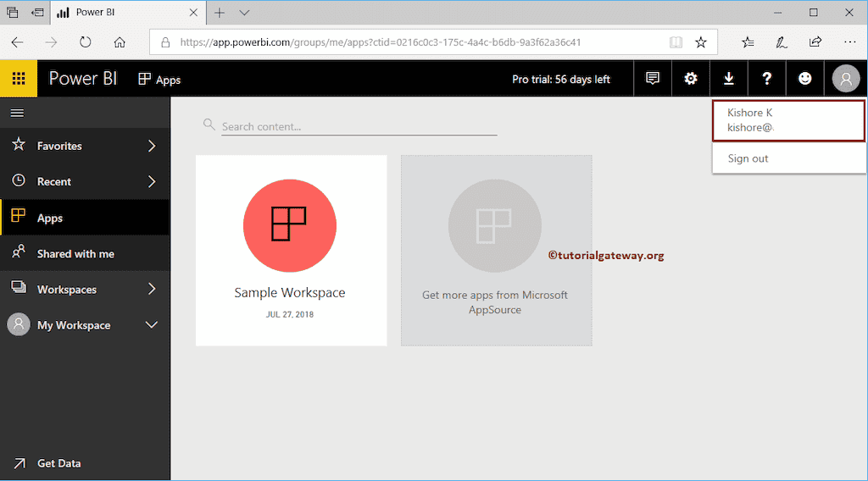Viewport: 868px width, 481px height.
Task: Click the Kishore K account entry
Action: [x=788, y=120]
